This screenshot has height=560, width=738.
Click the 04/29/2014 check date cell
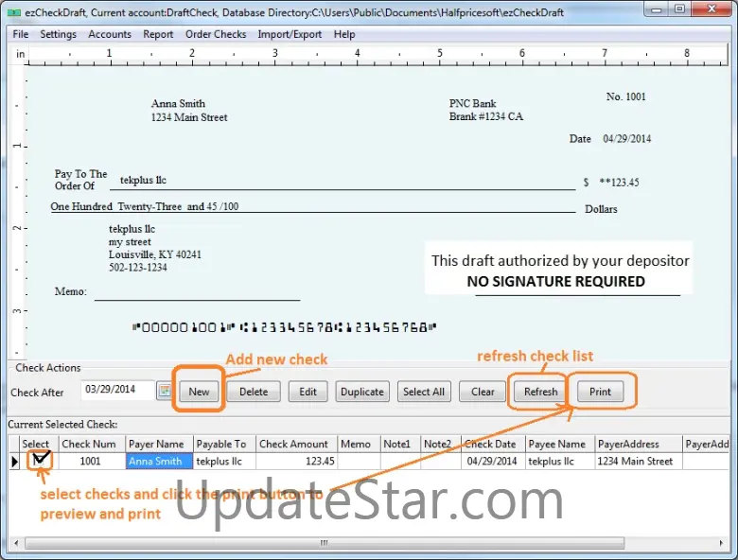(493, 462)
